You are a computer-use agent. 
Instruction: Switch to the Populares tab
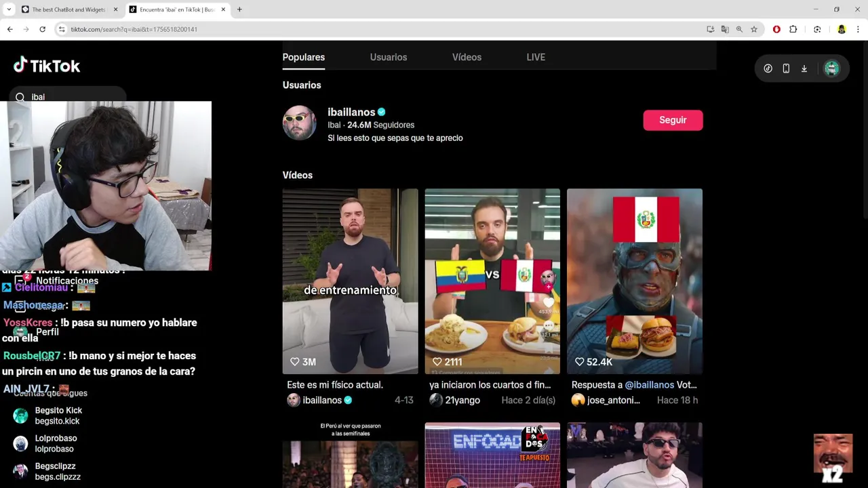303,57
